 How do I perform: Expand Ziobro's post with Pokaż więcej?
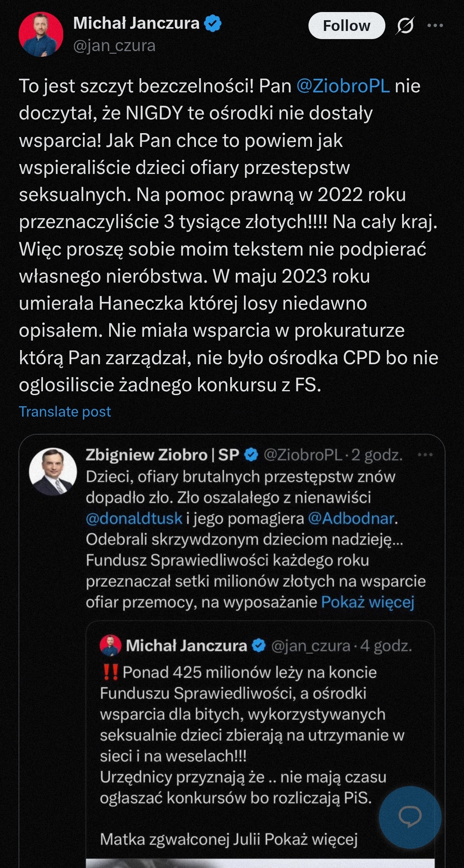(x=368, y=602)
